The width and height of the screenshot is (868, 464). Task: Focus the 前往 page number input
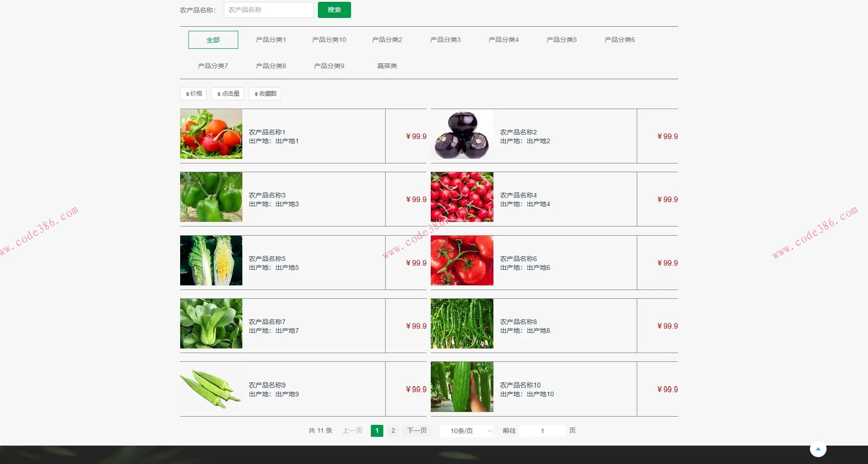click(x=542, y=431)
